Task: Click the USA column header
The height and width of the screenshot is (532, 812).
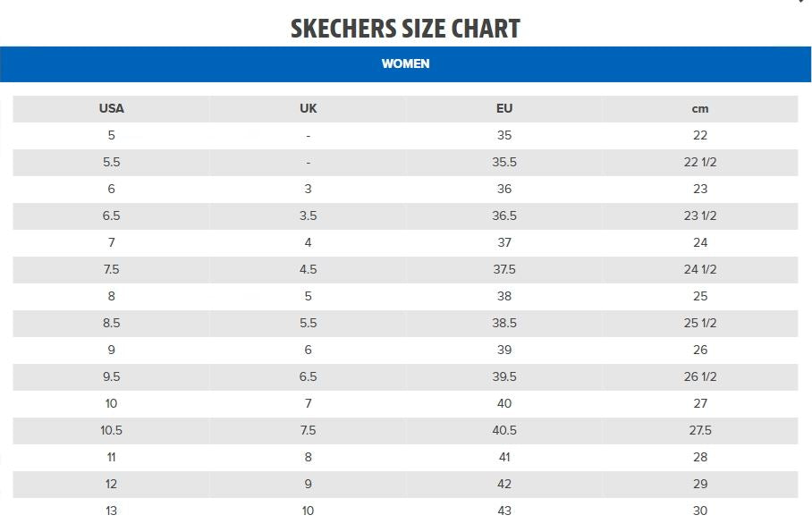Action: click(112, 108)
